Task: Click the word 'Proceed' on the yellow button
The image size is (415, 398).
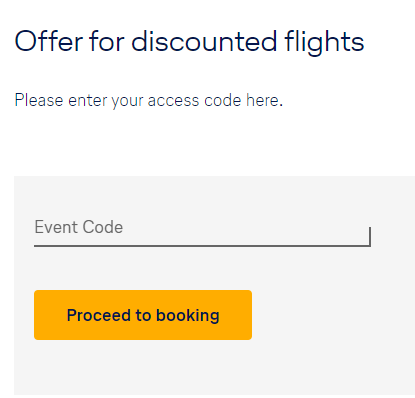Action: click(99, 315)
